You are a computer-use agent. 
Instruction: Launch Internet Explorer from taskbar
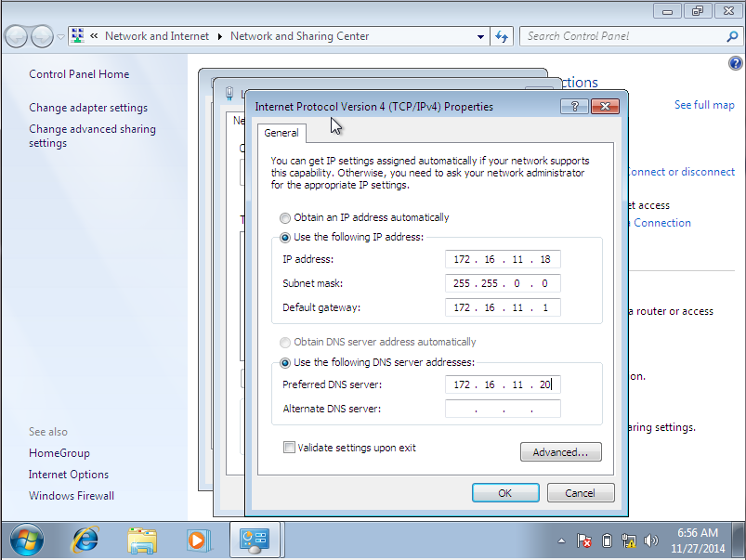85,540
